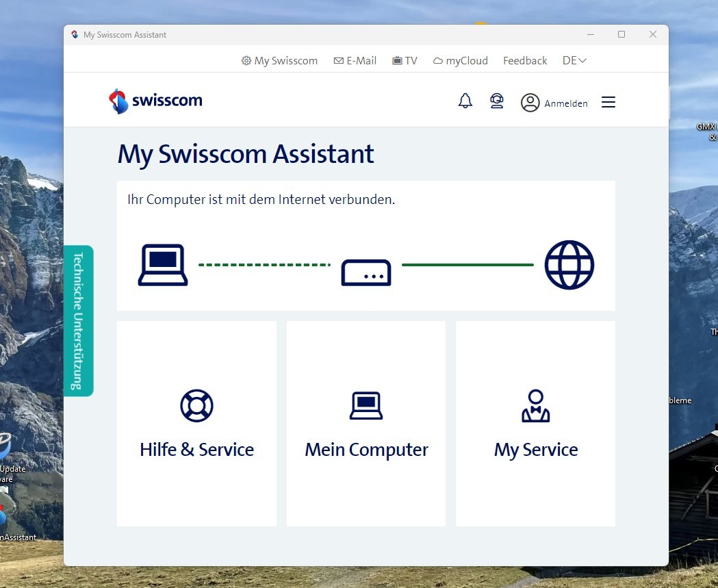Maximize the My Swisscom Assistant window

click(x=621, y=34)
